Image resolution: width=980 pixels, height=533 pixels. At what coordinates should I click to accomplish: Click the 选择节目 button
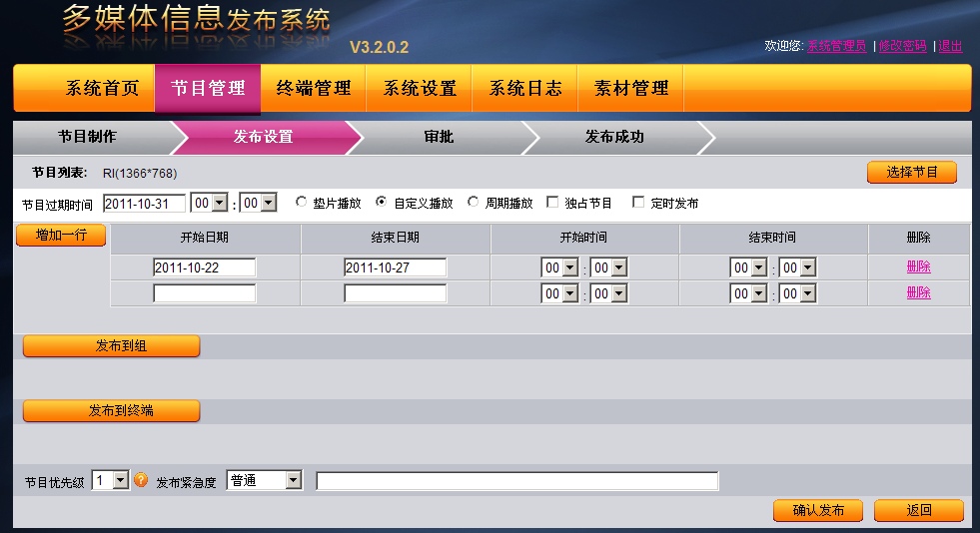pos(911,172)
